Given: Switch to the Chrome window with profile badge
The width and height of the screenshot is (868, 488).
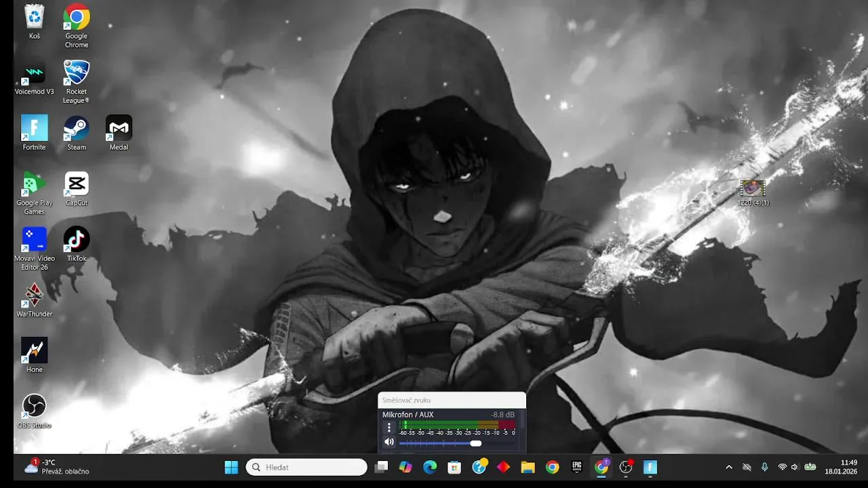Looking at the screenshot, I should 601,467.
